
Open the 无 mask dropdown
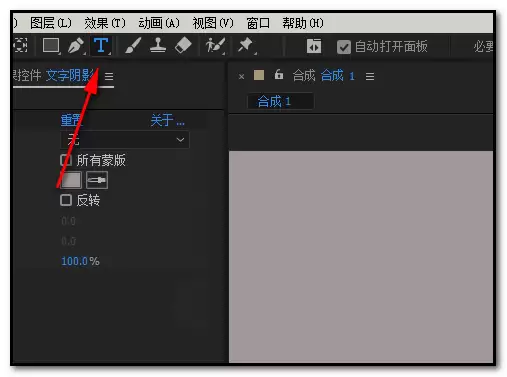(x=125, y=139)
